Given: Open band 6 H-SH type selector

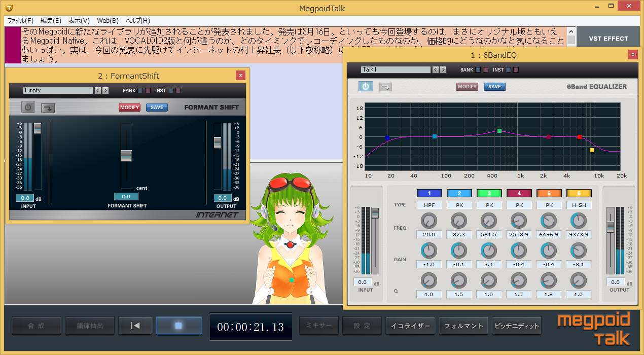Looking at the screenshot, I should [x=579, y=205].
